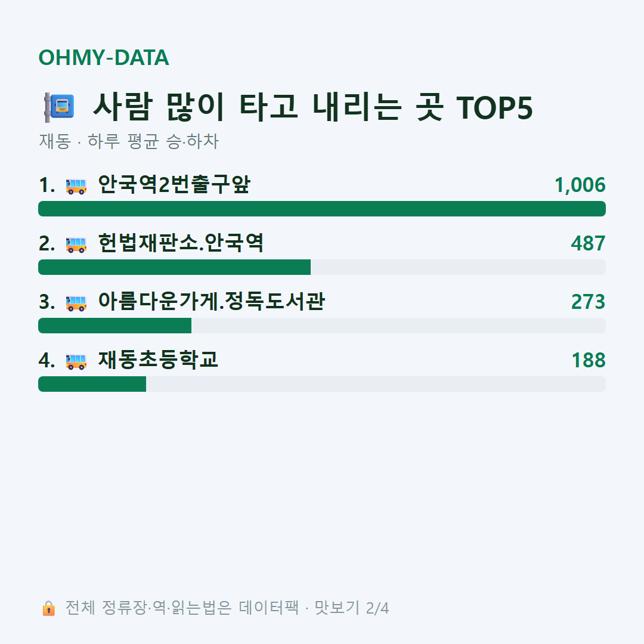Click the 487 ridership value
Viewport: 644px width, 644px height.
tap(588, 243)
